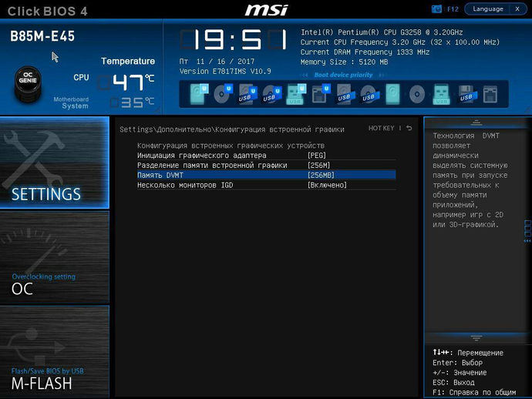Open the HOT KEY menu
Viewport: 532px width, 399px height.
click(x=381, y=128)
